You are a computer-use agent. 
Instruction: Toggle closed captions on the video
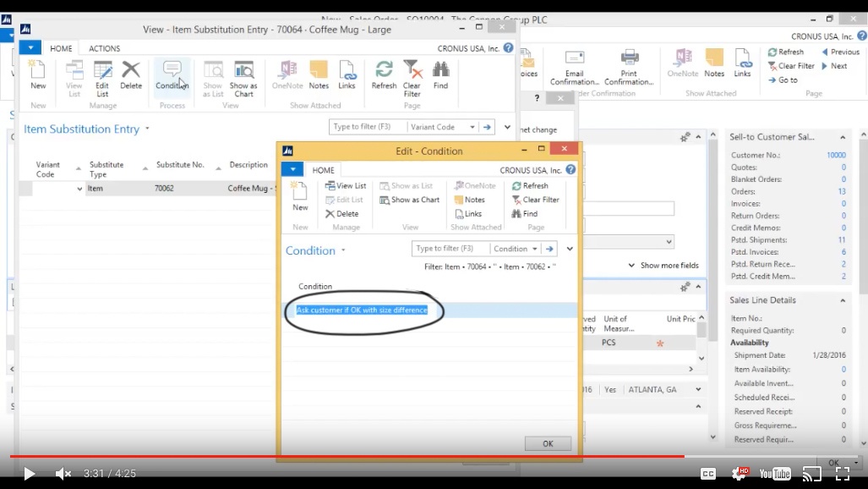click(x=708, y=474)
